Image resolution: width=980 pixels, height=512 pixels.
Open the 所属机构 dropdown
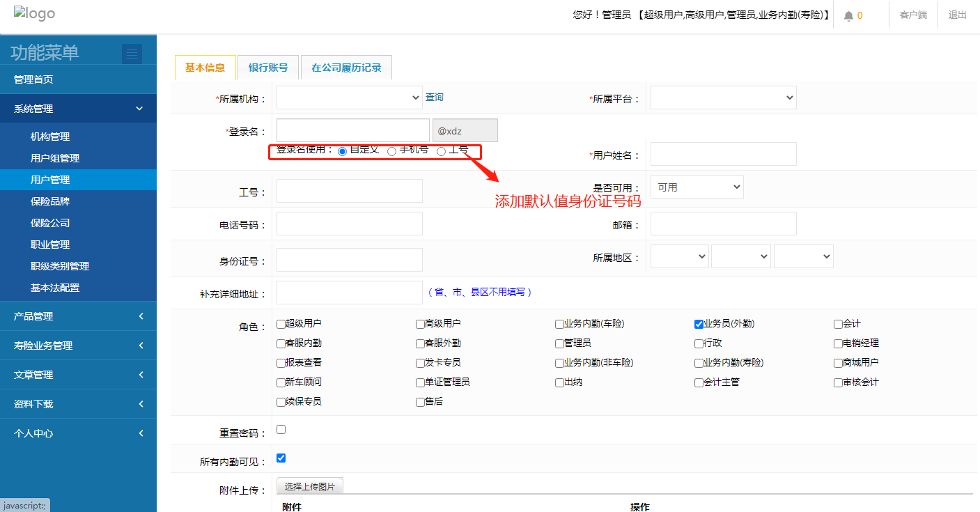click(349, 98)
